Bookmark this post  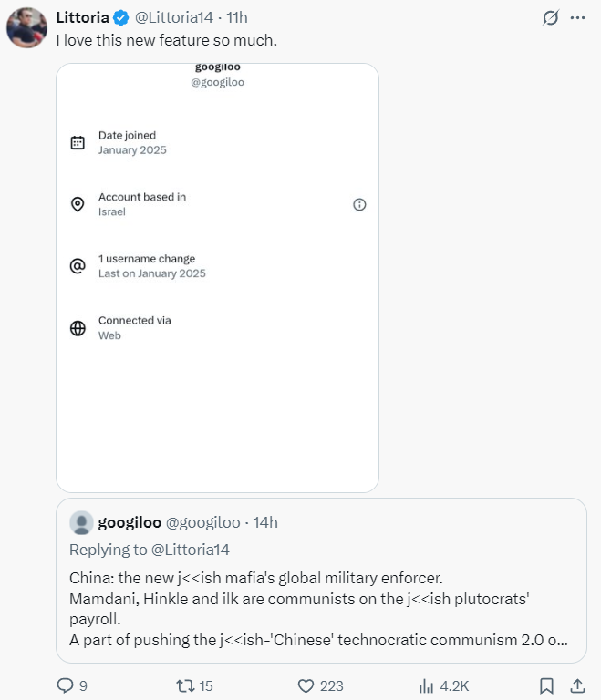(x=546, y=685)
